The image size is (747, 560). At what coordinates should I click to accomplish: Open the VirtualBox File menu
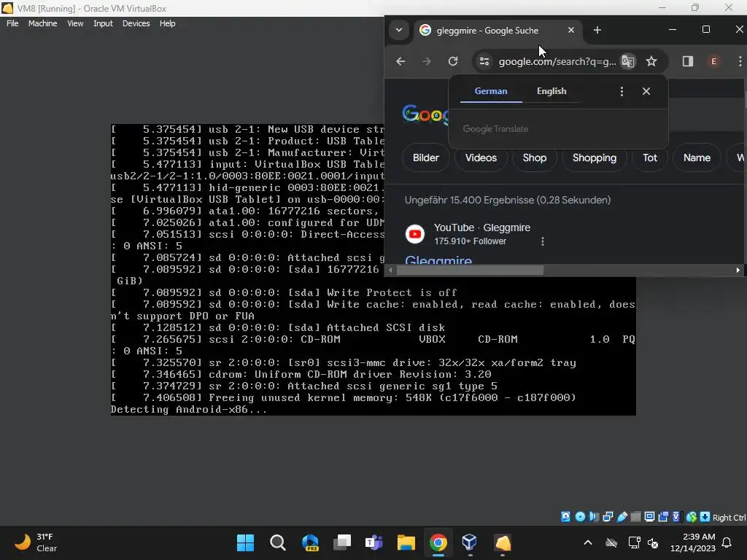12,23
